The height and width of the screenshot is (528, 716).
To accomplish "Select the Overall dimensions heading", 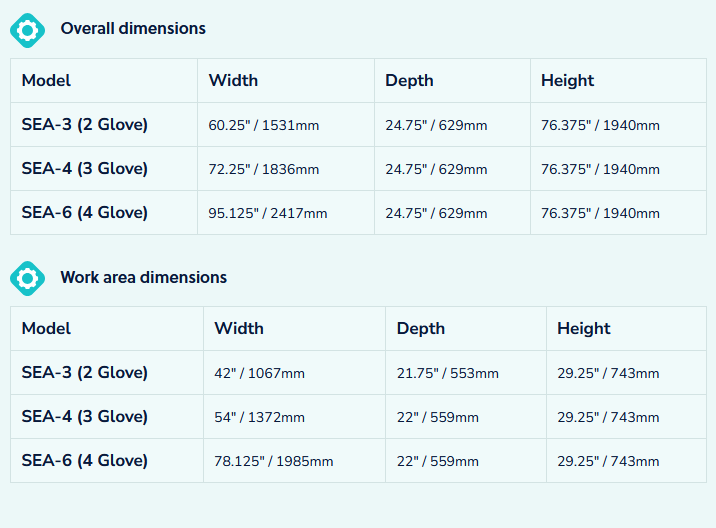I will tap(133, 29).
